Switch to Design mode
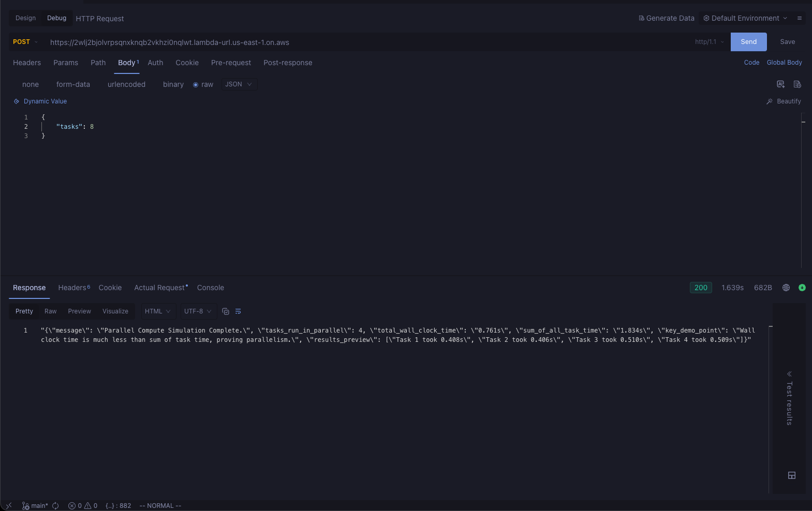Image resolution: width=812 pixels, height=511 pixels. [25, 18]
